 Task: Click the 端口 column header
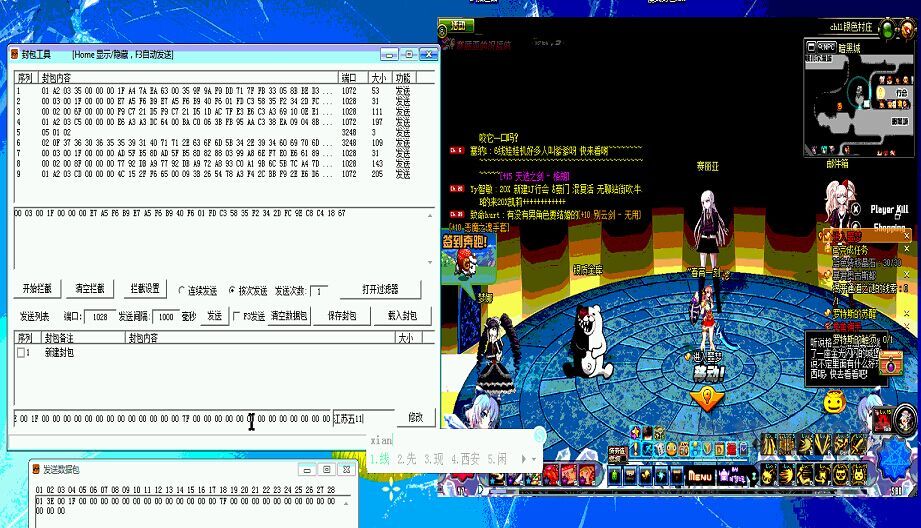[354, 78]
